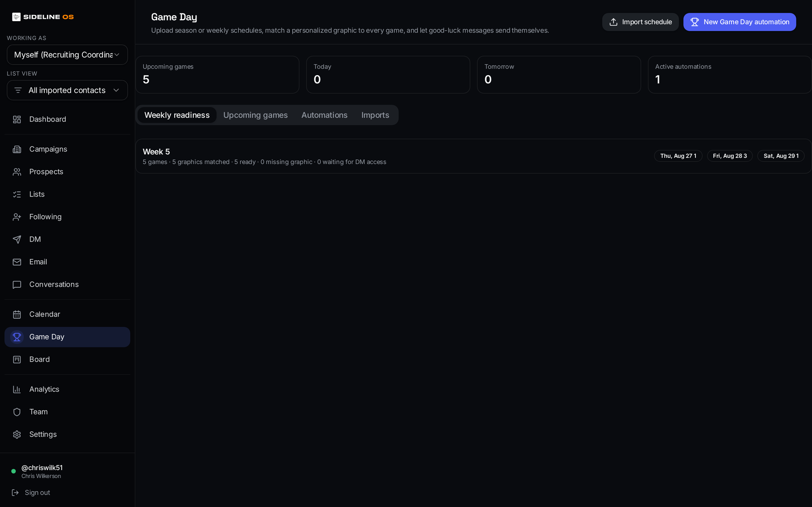Image resolution: width=812 pixels, height=507 pixels.
Task: Click the Dashboard grid icon
Action: click(x=17, y=119)
